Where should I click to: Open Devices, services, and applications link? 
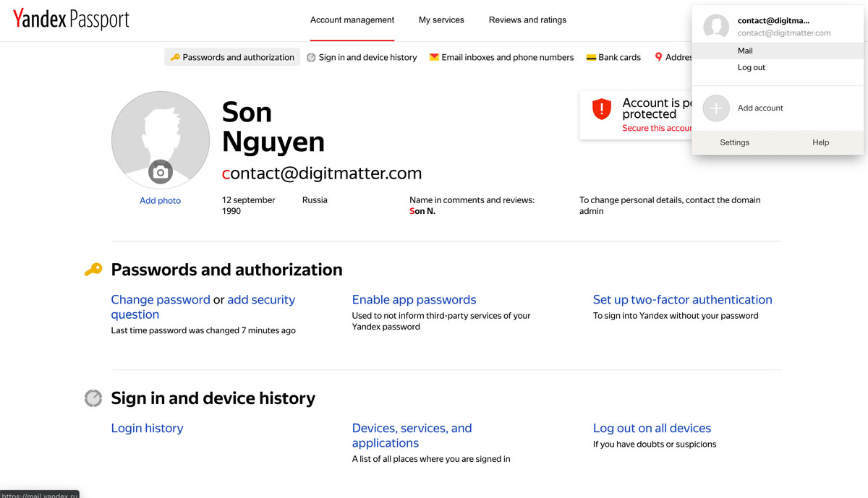click(412, 436)
